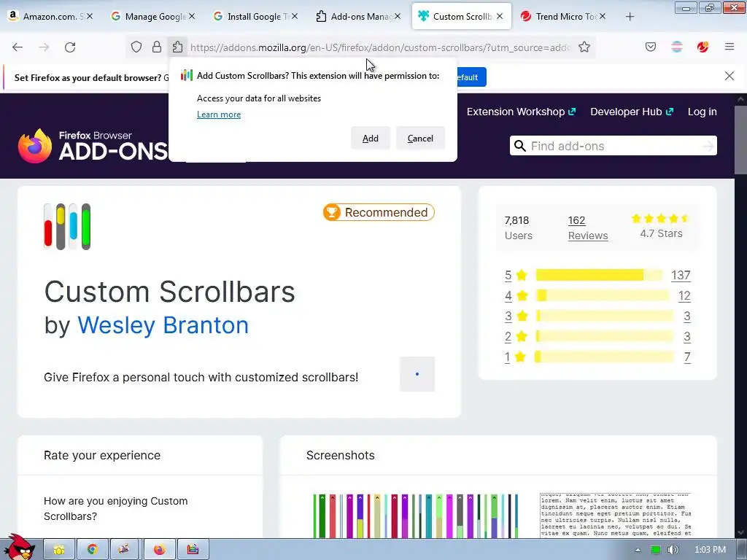Click the Log in link
Viewport: 747px width, 560px height.
(x=702, y=112)
